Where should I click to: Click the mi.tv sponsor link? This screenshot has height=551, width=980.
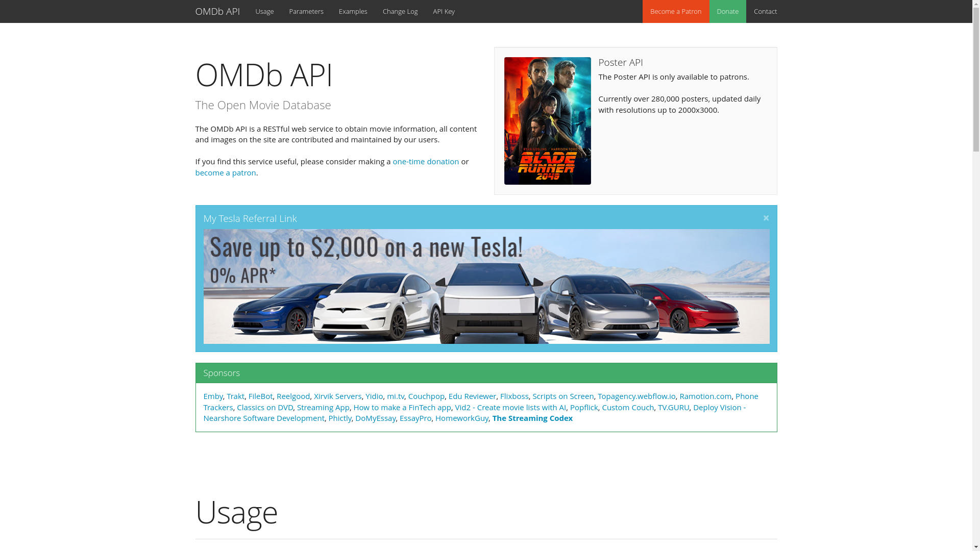tap(396, 396)
